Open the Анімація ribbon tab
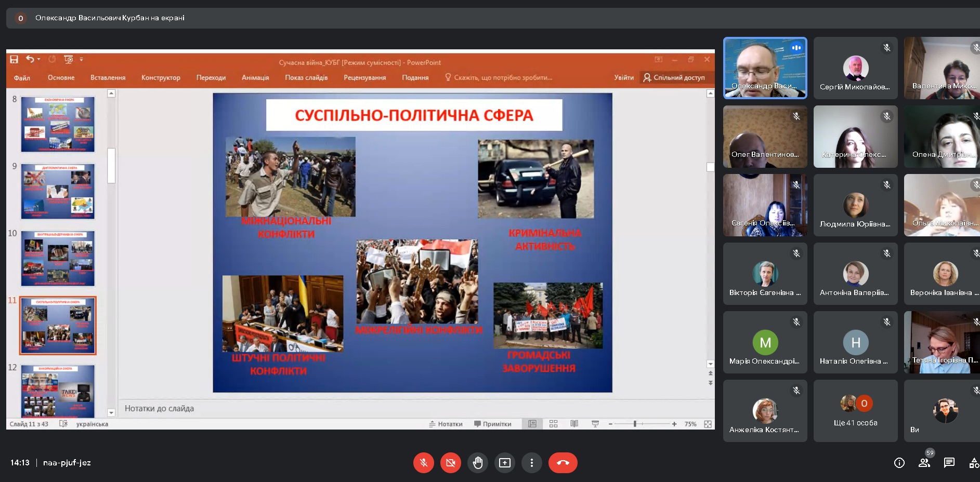Image resolution: width=980 pixels, height=482 pixels. pyautogui.click(x=255, y=77)
